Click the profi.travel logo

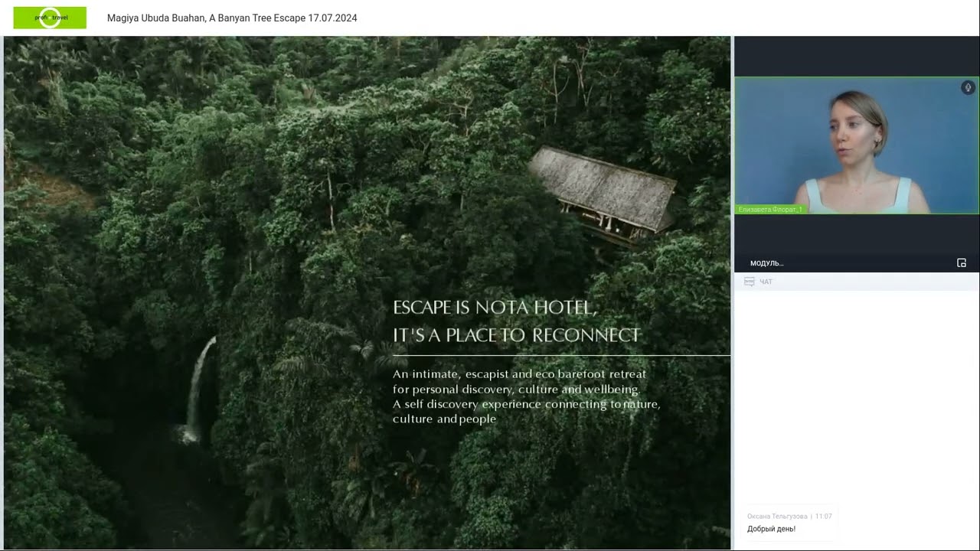[50, 18]
